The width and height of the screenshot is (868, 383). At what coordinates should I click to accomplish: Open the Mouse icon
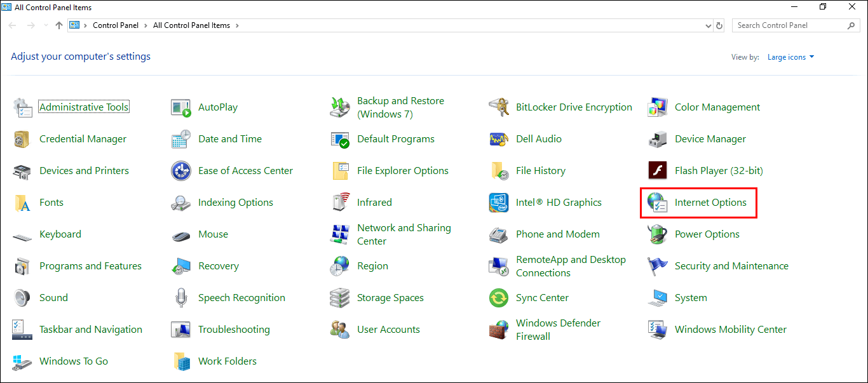pos(181,236)
